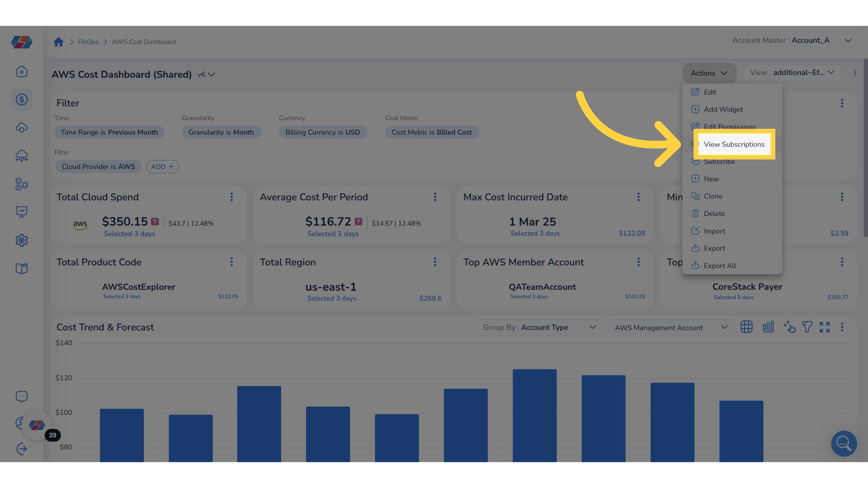Collapse the Actions dropdown button
868x488 pixels.
tap(709, 73)
